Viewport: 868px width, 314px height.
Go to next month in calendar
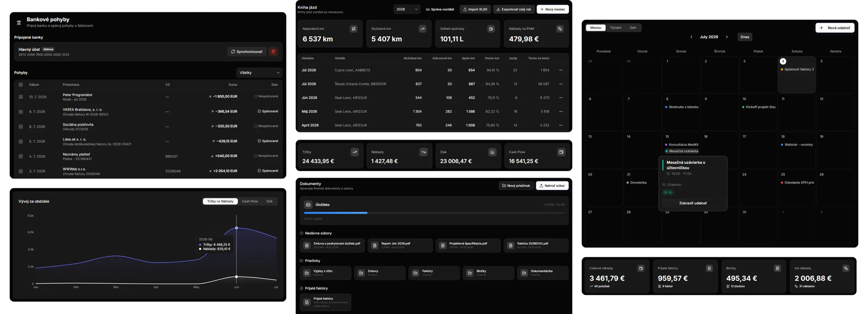click(x=727, y=37)
